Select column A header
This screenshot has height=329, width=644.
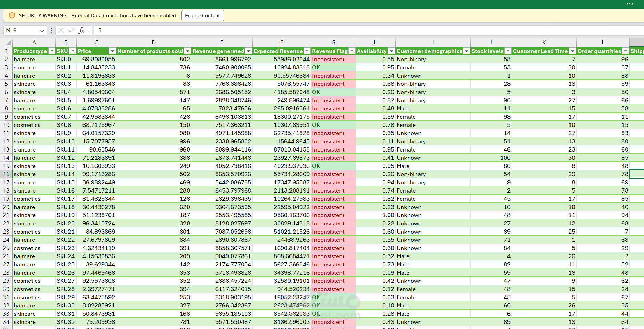[34, 42]
